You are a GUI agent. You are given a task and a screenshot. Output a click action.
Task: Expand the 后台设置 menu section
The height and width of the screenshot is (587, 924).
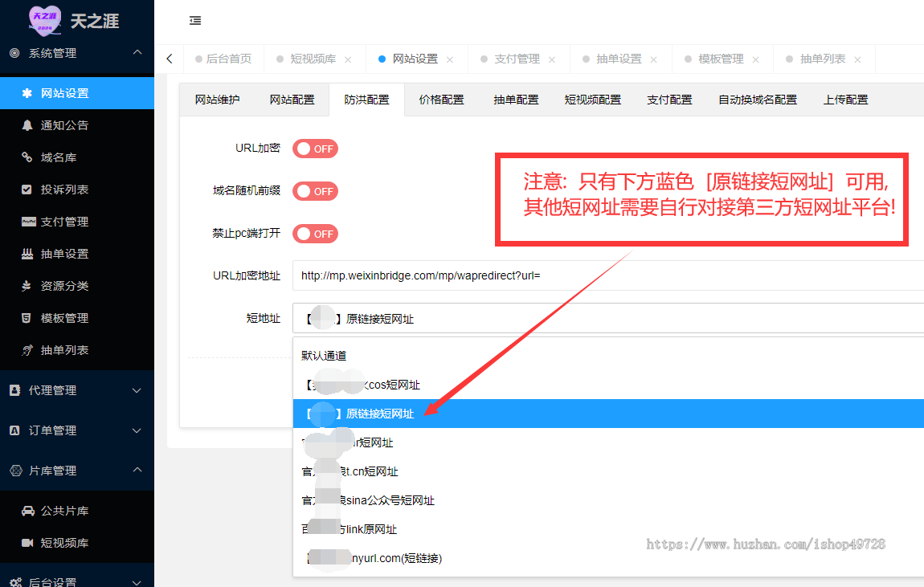pos(137,582)
